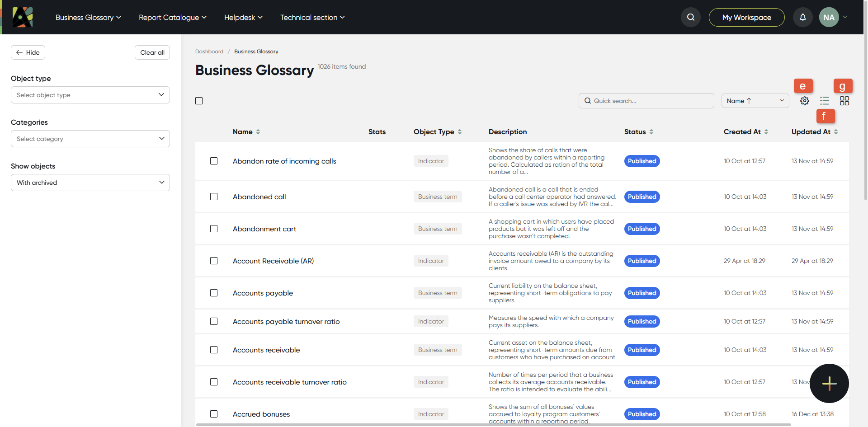Switch to grid tile view
This screenshot has width=868, height=427.
coord(844,101)
